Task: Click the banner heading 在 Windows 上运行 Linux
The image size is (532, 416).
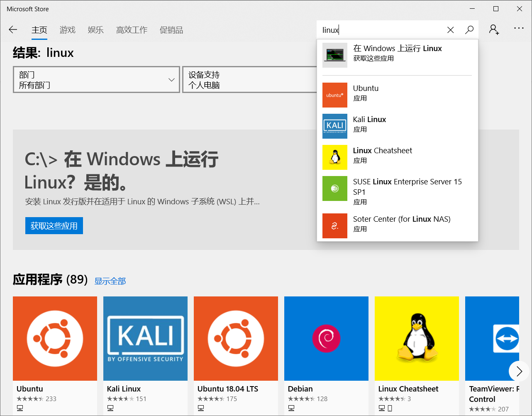Action: (x=122, y=171)
